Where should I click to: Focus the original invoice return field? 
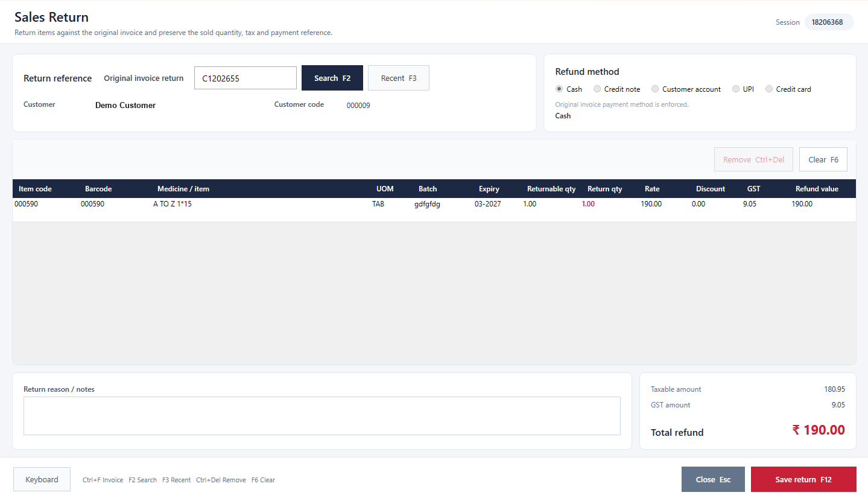[246, 78]
